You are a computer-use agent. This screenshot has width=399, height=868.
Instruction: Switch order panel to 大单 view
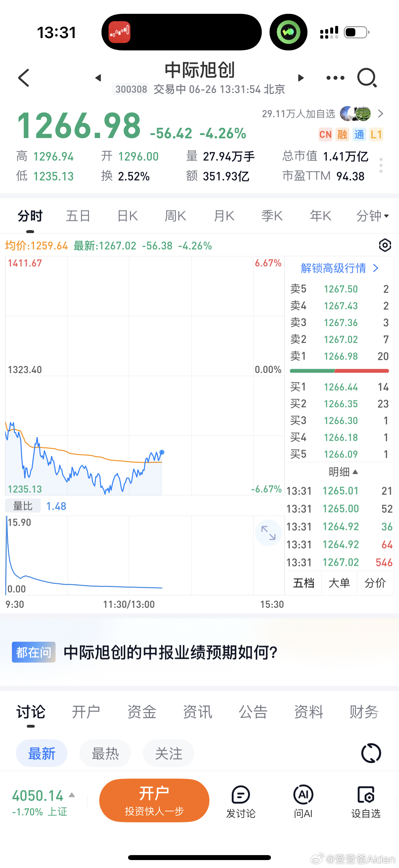339,583
